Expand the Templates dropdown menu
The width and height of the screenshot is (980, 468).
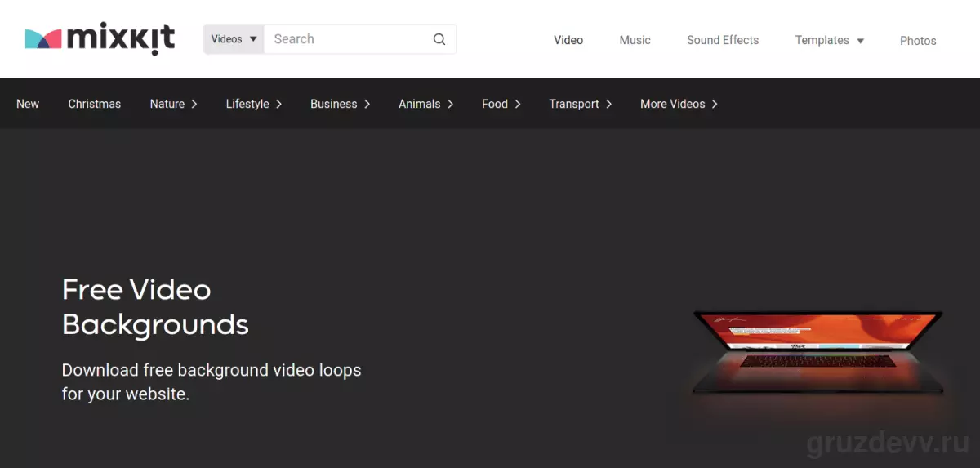(830, 40)
